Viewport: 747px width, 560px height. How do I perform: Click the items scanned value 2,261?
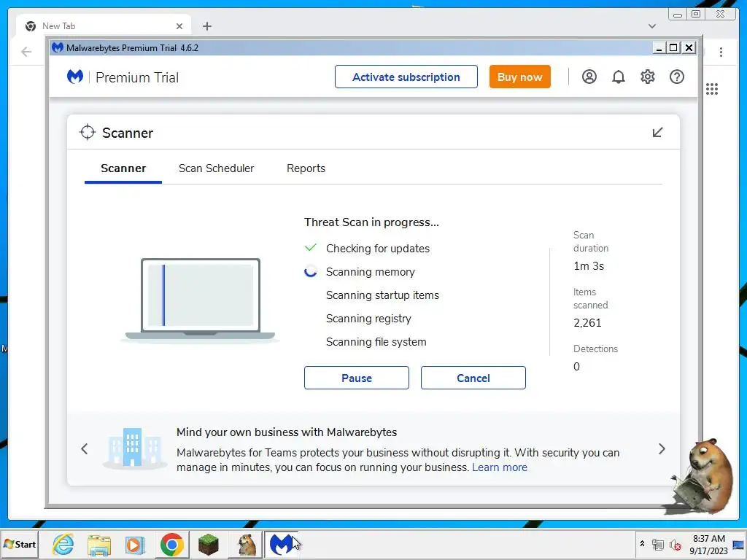point(587,323)
